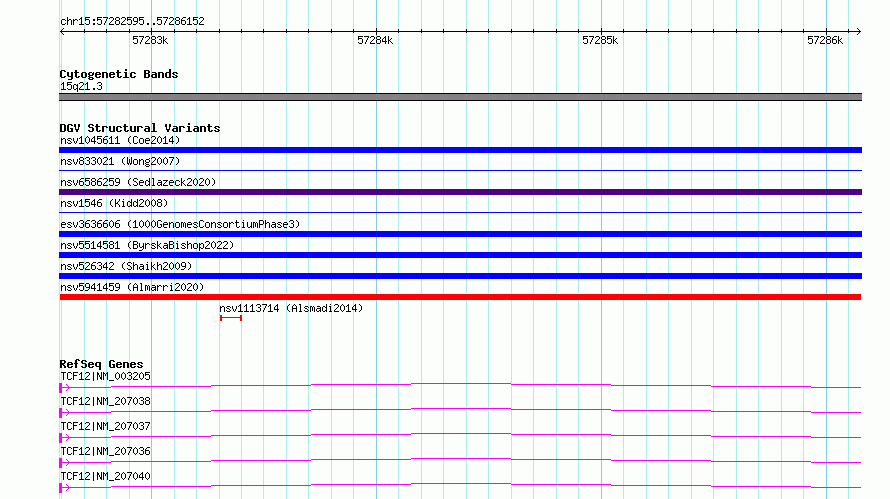Open variant label esv3636606 (1000GenomesConsortiumPhase3)
Viewport: 890px width, 499px height.
point(180,224)
